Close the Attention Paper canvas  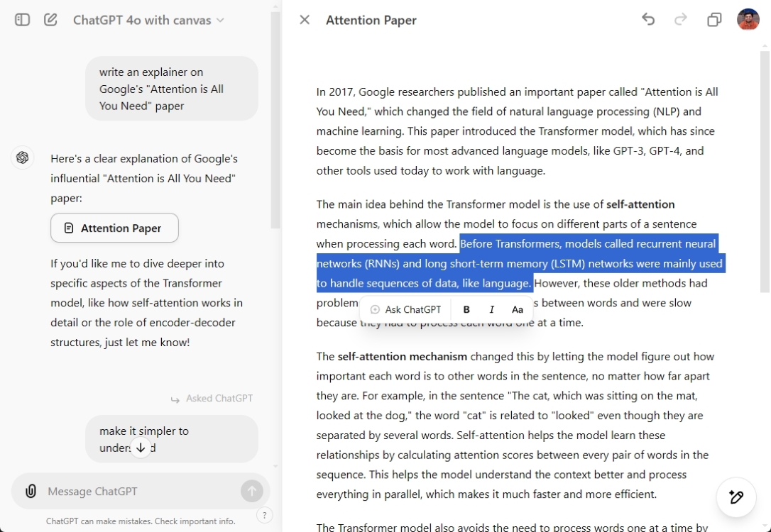[x=305, y=20]
